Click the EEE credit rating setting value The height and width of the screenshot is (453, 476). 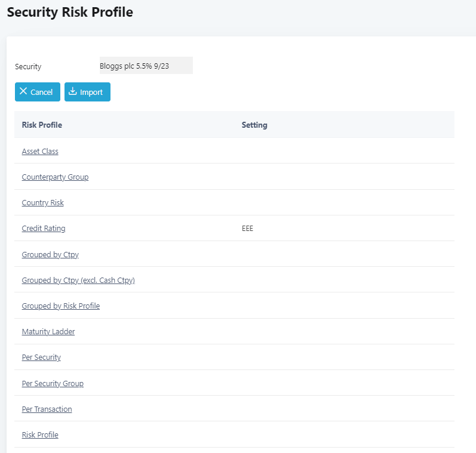(247, 229)
